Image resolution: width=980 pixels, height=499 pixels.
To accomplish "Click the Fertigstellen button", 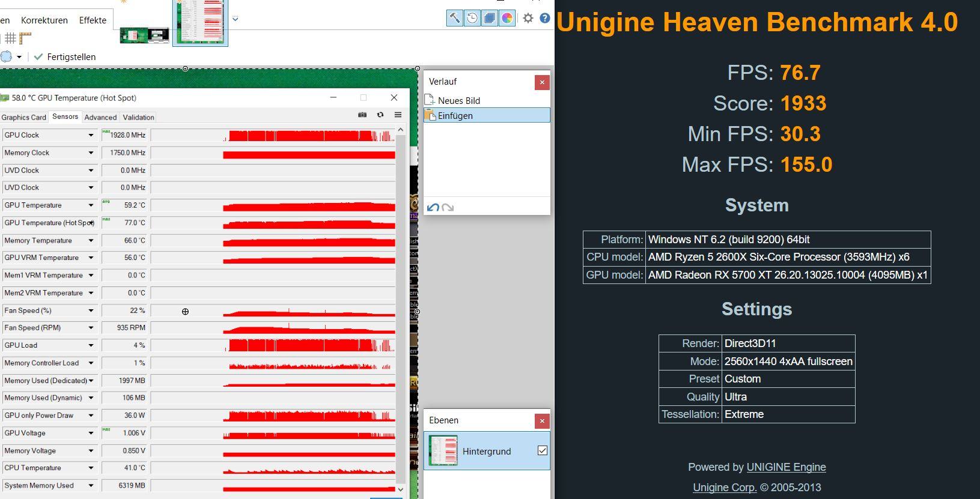I will (x=65, y=57).
